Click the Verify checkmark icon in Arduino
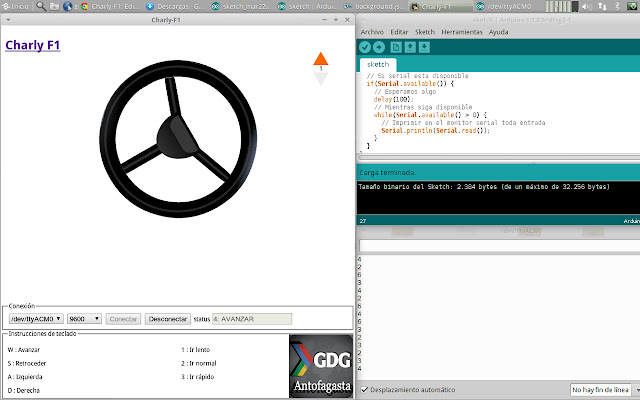The width and height of the screenshot is (640, 400). coord(364,47)
